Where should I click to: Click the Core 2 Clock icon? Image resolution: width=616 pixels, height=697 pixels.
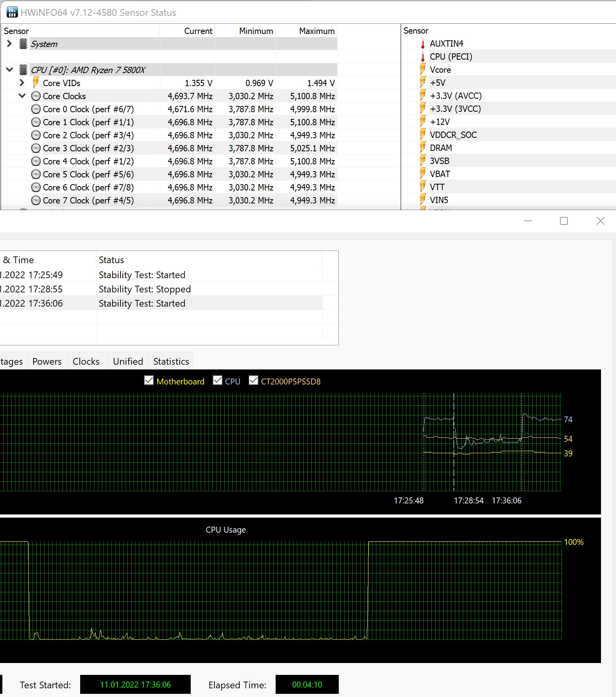(36, 135)
